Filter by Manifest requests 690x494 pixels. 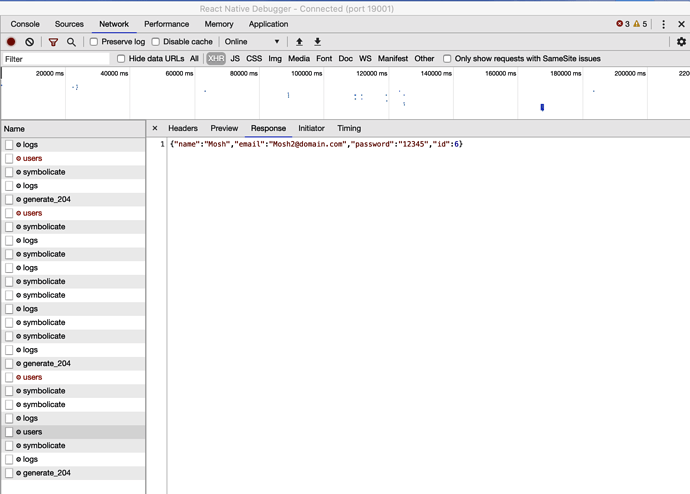pyautogui.click(x=393, y=59)
